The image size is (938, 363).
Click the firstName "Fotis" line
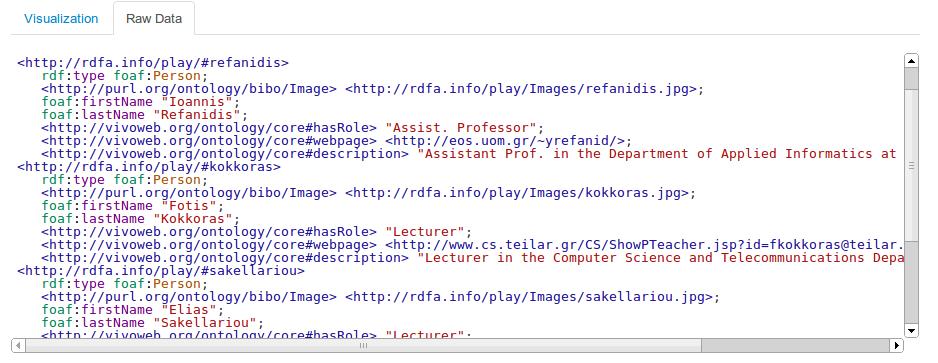click(133, 206)
